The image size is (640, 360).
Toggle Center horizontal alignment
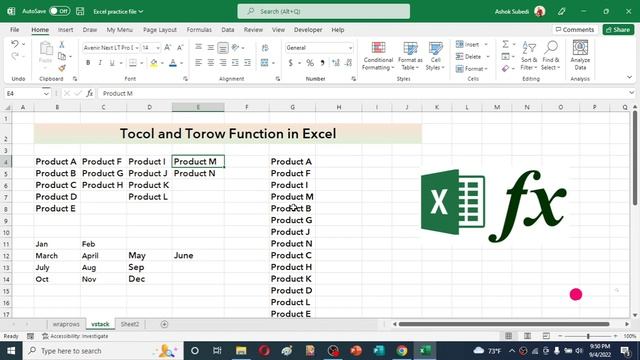[211, 63]
